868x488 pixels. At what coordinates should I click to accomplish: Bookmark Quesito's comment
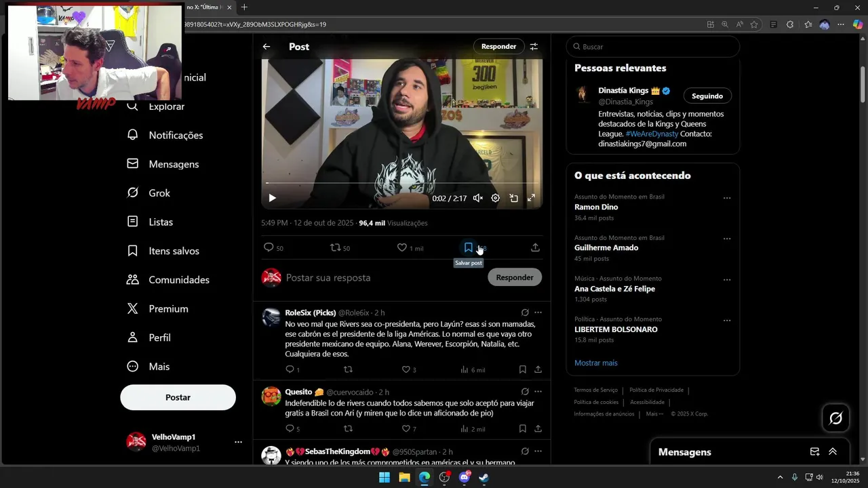coord(522,428)
